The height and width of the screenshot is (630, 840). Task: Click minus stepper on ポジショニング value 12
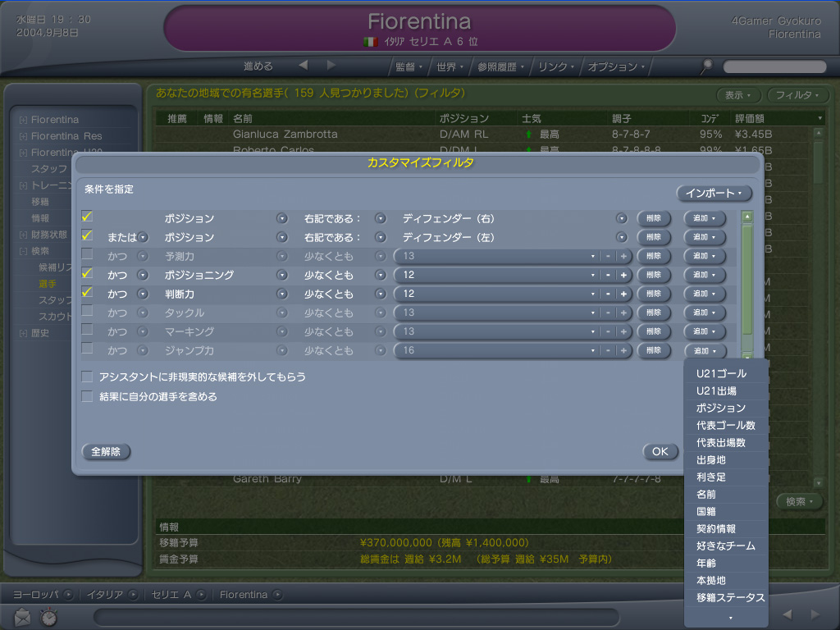point(608,275)
